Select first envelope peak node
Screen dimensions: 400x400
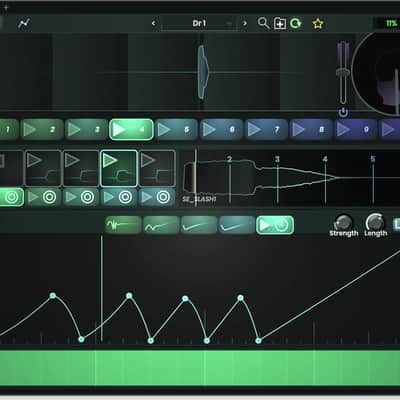[x=53, y=295]
